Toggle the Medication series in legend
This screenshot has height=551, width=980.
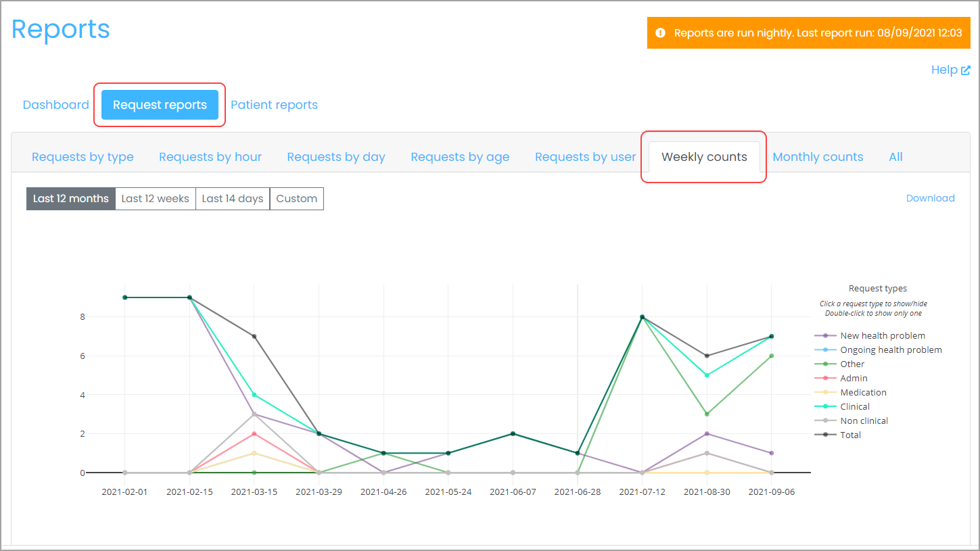[851, 392]
